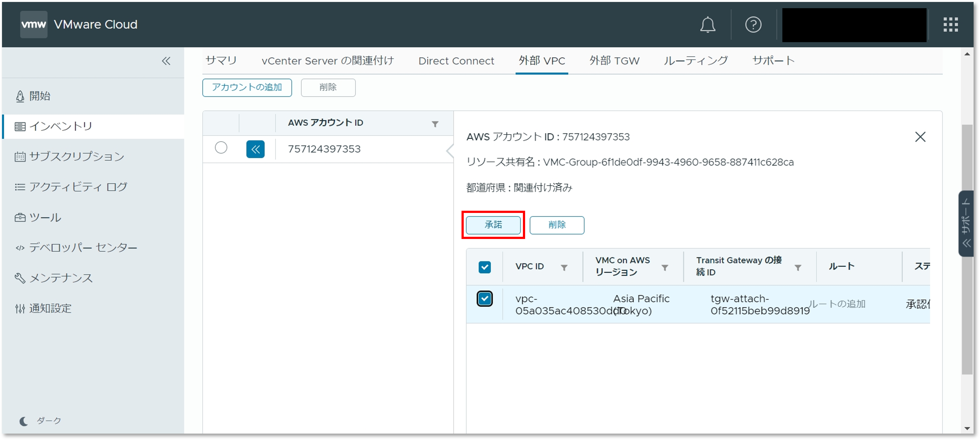Select the 外部 VPC tab
Image resolution: width=980 pixels, height=440 pixels.
[542, 60]
